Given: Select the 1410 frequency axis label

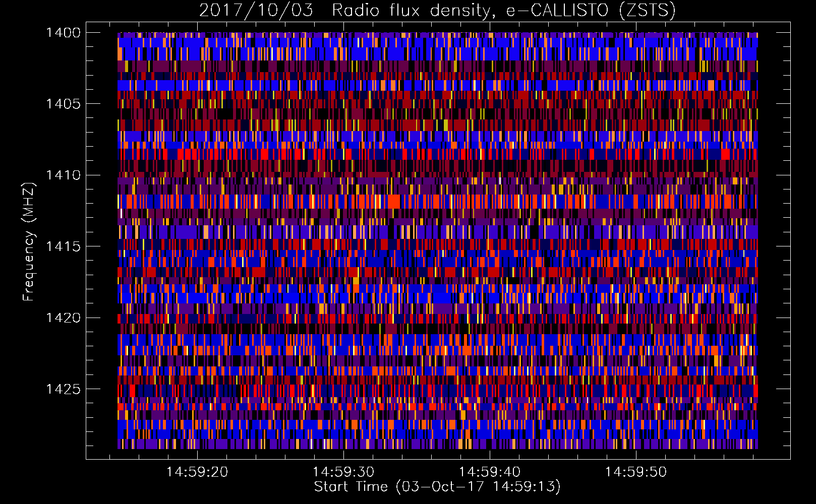Looking at the screenshot, I should point(63,175).
